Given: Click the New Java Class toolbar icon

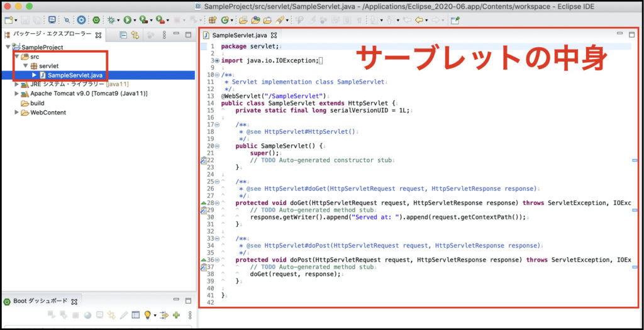Looking at the screenshot, I should coord(225,19).
